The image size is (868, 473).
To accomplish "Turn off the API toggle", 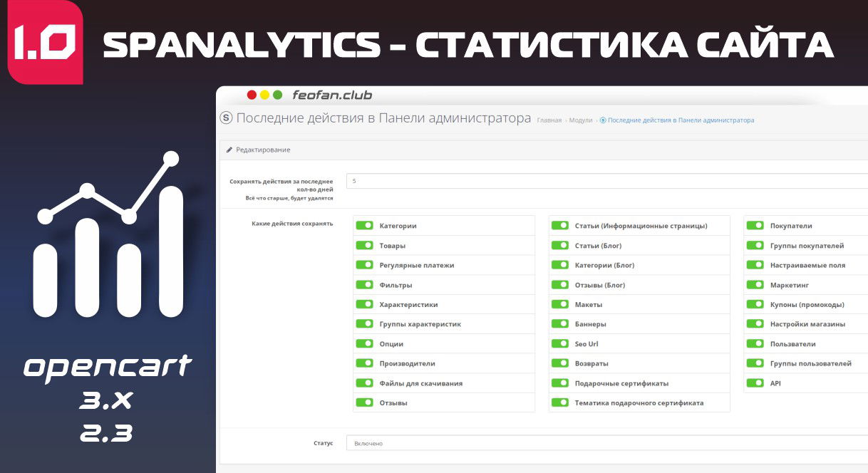I will click(755, 383).
